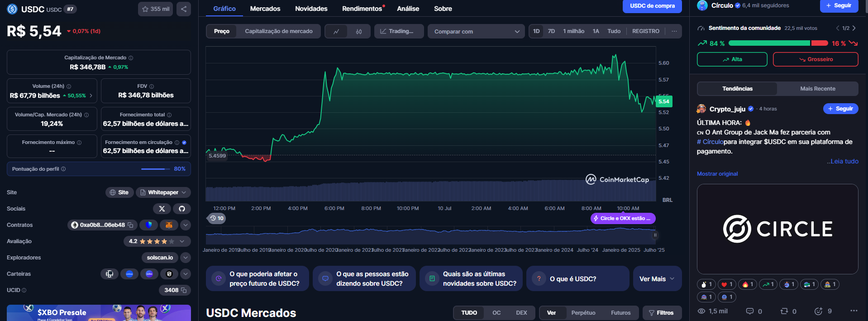Open more options on the Crypto_juju post

pos(854,311)
